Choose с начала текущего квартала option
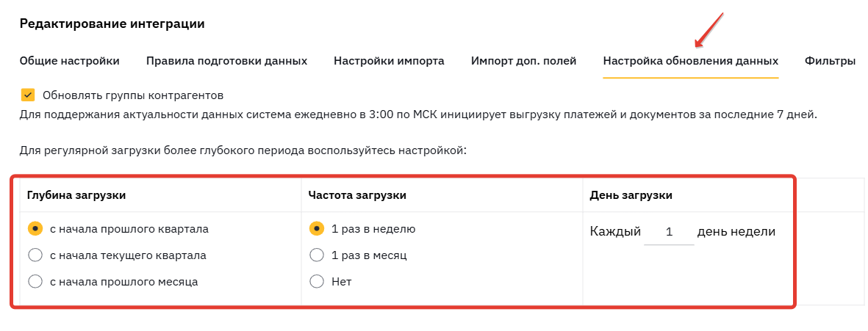Image resolution: width=868 pixels, height=331 pixels. (35, 255)
